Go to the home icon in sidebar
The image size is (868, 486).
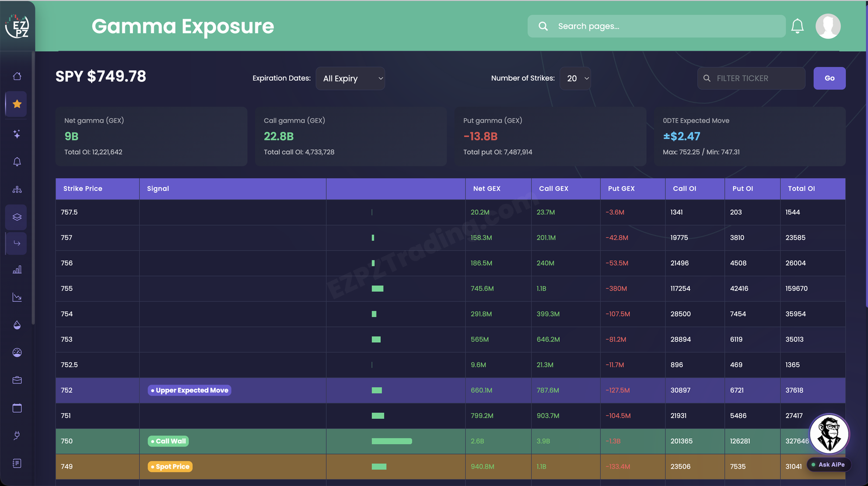(17, 76)
